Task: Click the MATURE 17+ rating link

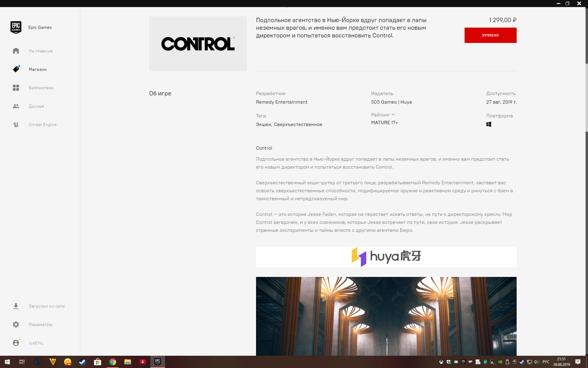Action: tap(384, 123)
